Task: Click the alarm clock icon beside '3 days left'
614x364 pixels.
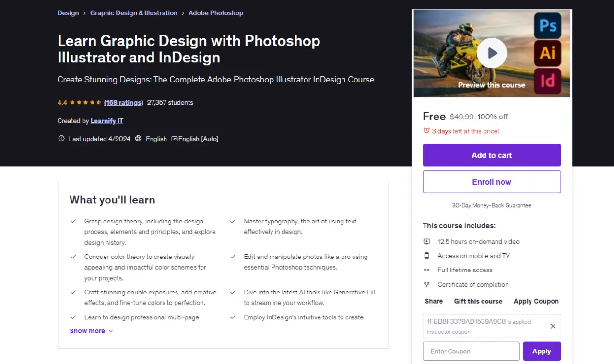Action: pyautogui.click(x=426, y=130)
